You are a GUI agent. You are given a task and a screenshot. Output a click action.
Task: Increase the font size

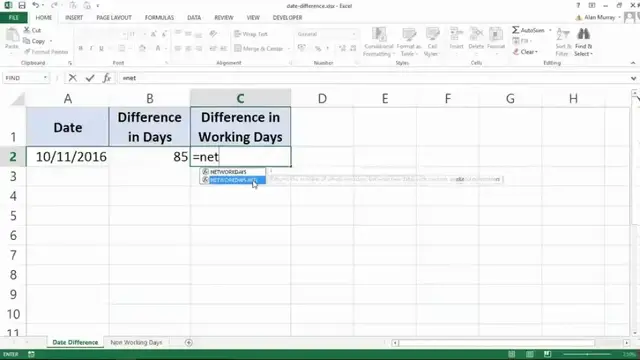click(x=153, y=34)
